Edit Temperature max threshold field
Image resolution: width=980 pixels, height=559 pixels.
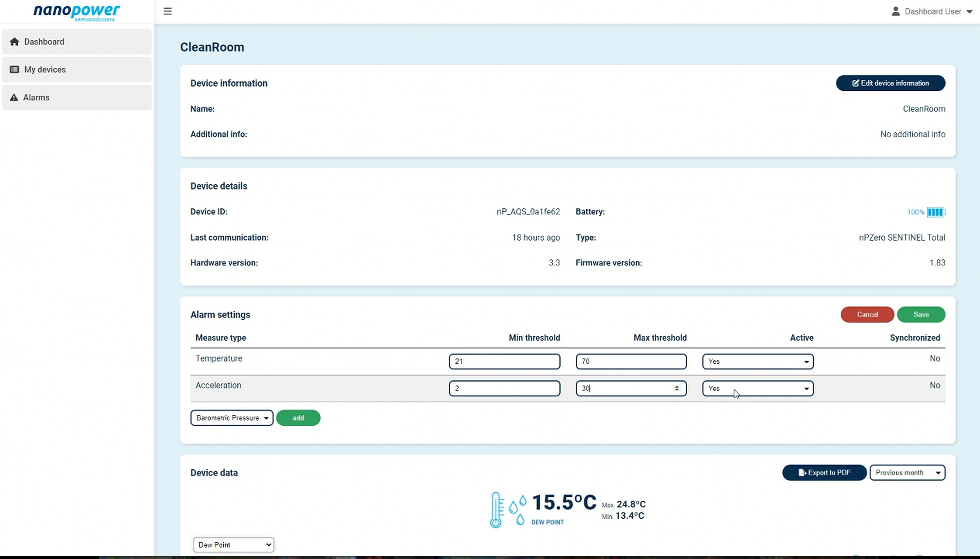(x=631, y=361)
